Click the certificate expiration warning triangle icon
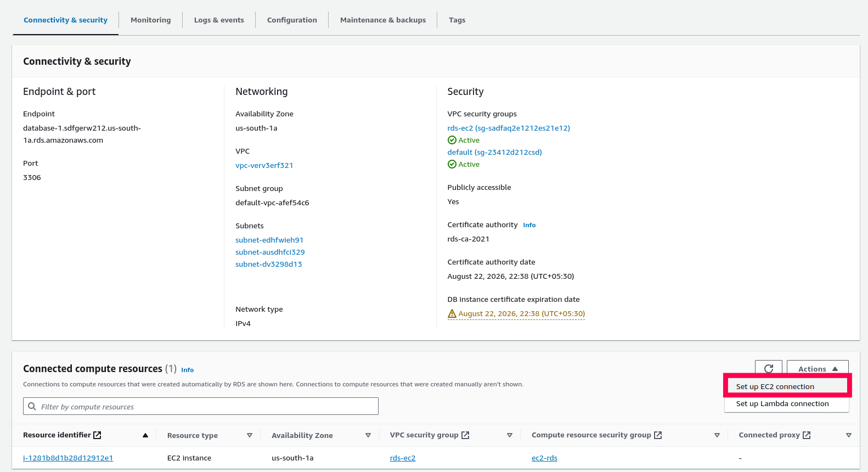The height and width of the screenshot is (472, 868). point(452,314)
